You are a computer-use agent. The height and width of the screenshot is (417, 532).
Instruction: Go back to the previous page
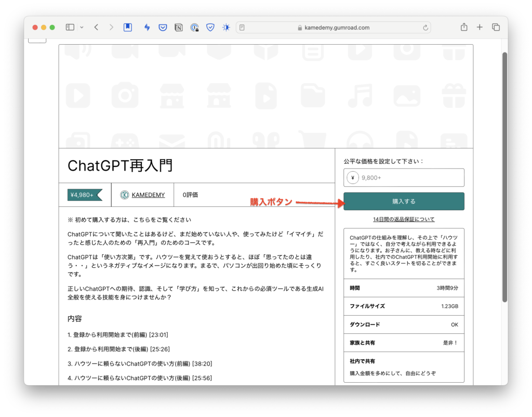tap(96, 28)
